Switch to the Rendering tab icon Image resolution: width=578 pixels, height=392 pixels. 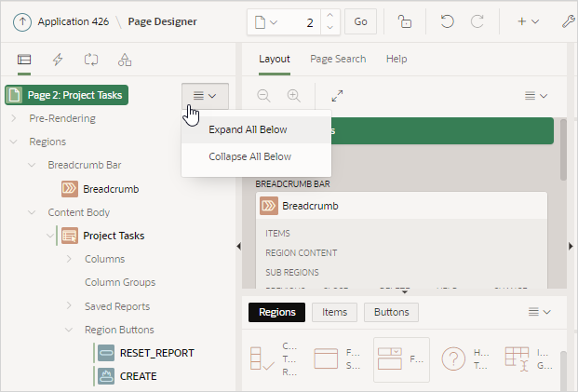[24, 60]
